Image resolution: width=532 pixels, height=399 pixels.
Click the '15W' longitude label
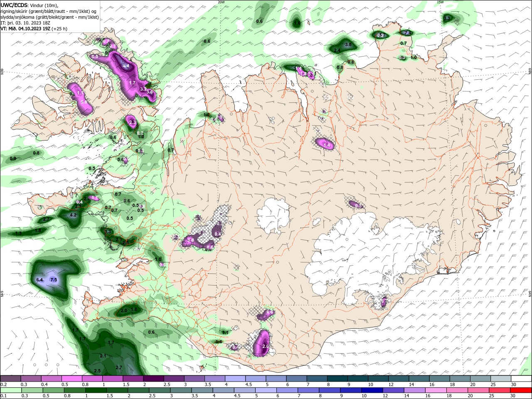pyautogui.click(x=440, y=2)
